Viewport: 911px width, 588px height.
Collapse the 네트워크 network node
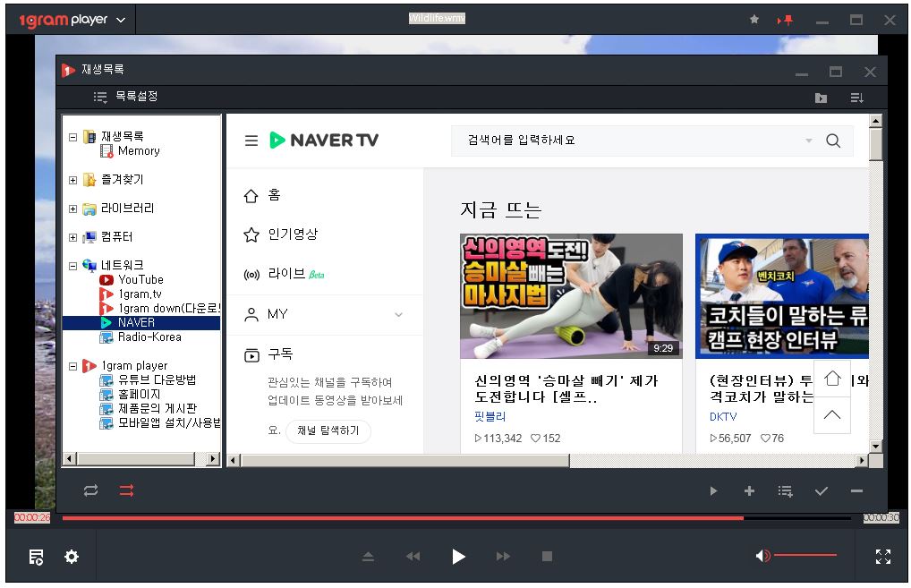click(72, 266)
